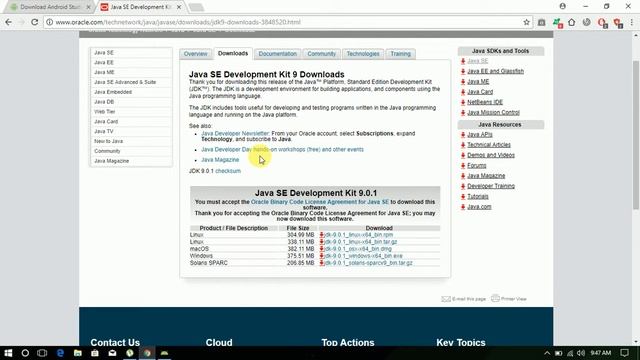The width and height of the screenshot is (640, 360).
Task: Open Oracle Binary Code License Agreement link
Action: (320, 202)
